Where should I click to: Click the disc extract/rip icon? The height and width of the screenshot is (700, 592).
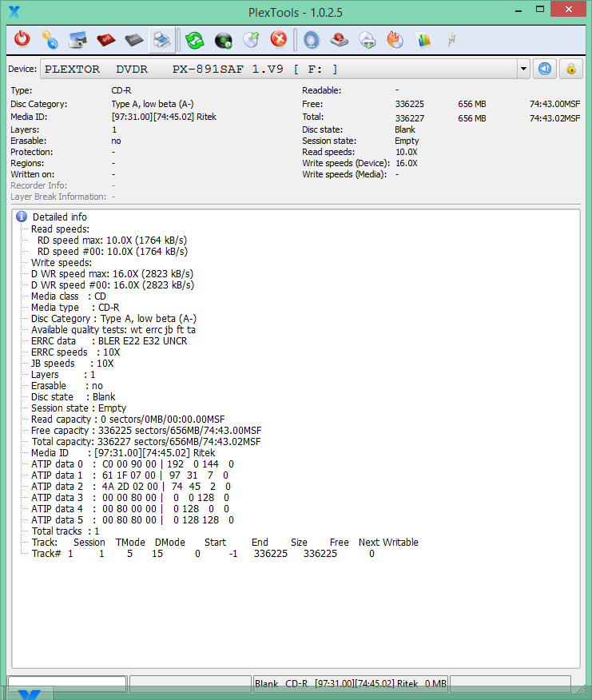(x=368, y=40)
